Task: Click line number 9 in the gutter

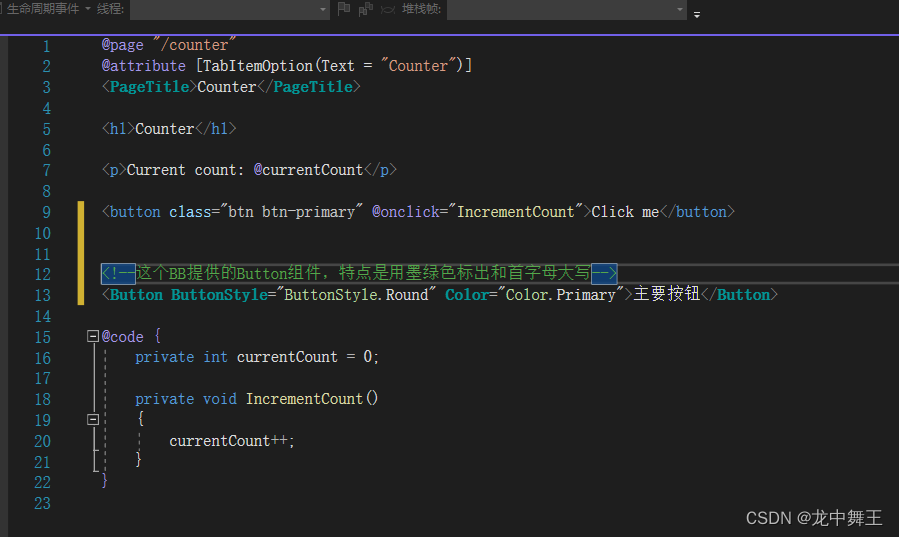Action: (46, 212)
